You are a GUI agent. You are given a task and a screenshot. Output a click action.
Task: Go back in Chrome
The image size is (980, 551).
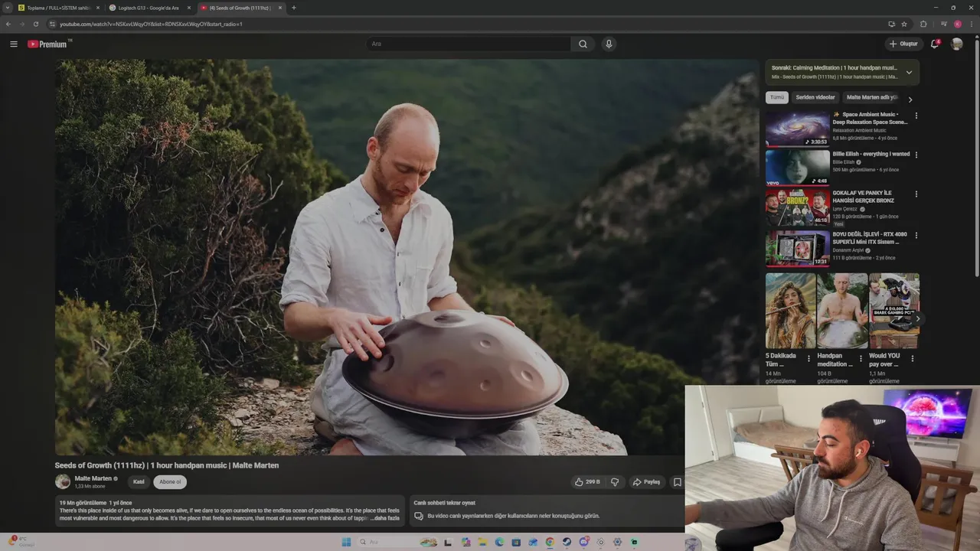(x=8, y=24)
